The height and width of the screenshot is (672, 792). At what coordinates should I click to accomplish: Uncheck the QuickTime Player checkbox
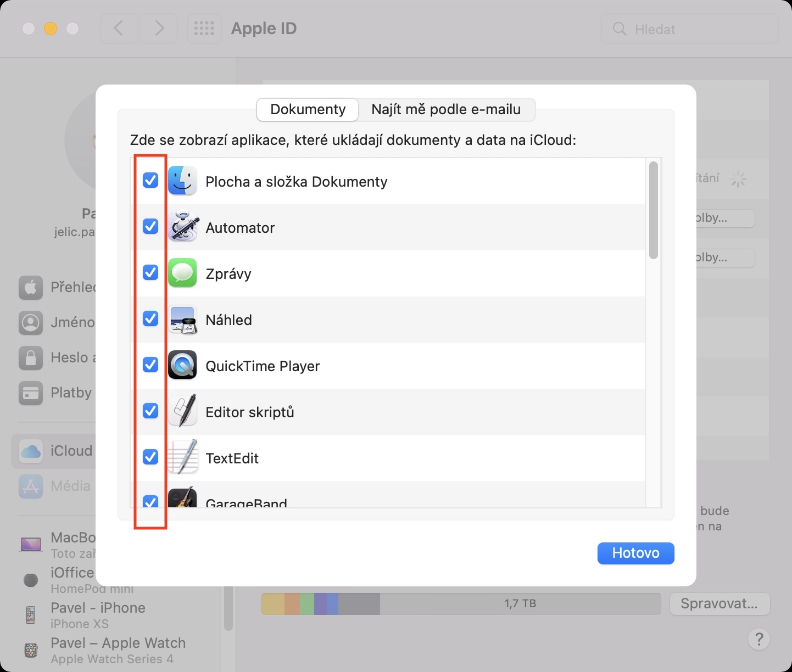click(150, 365)
